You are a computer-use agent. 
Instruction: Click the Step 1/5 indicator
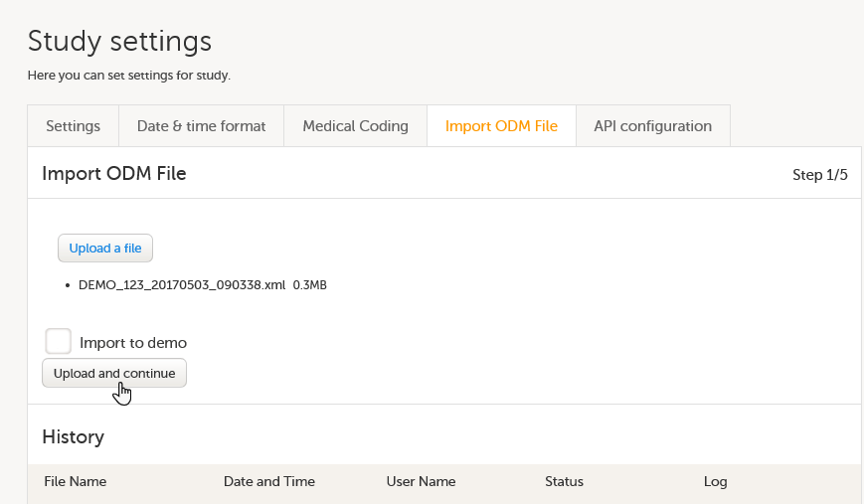(x=819, y=175)
